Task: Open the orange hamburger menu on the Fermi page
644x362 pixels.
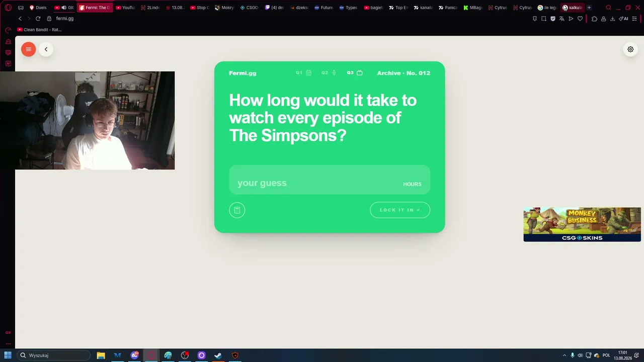Action: [28, 49]
